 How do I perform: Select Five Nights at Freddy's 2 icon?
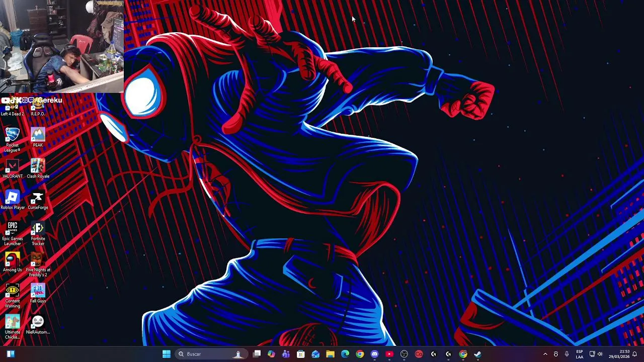(38, 264)
